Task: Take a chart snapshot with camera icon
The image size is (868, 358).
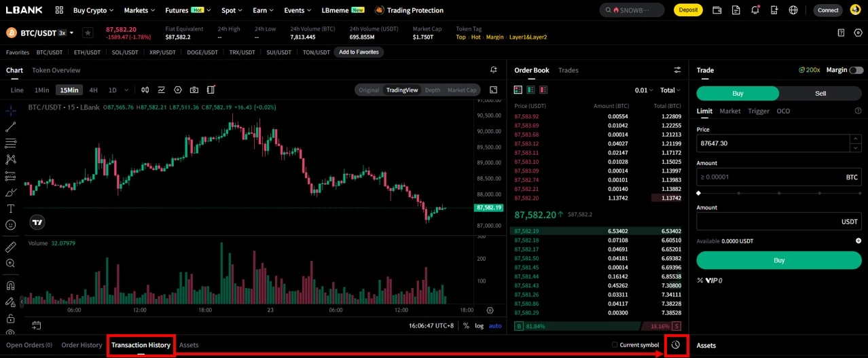Action: [194, 90]
